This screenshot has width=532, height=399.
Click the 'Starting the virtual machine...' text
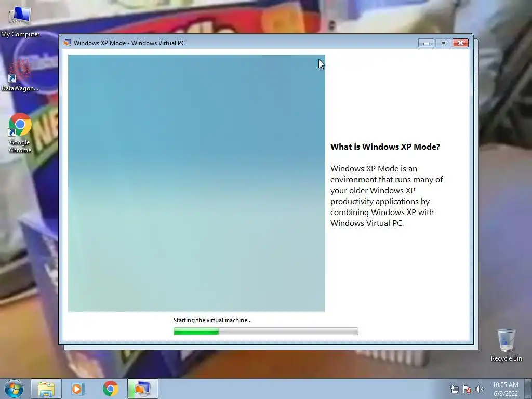pyautogui.click(x=212, y=320)
